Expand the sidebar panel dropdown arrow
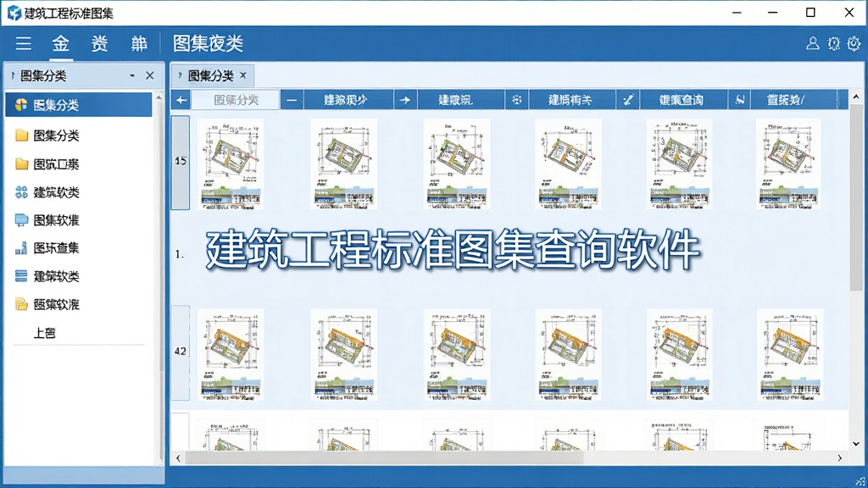This screenshot has height=488, width=868. pyautogui.click(x=132, y=75)
